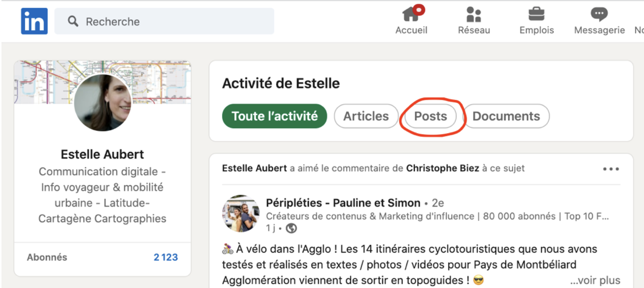The height and width of the screenshot is (288, 644).
Task: Click the LinkedIn logo
Action: click(x=34, y=21)
